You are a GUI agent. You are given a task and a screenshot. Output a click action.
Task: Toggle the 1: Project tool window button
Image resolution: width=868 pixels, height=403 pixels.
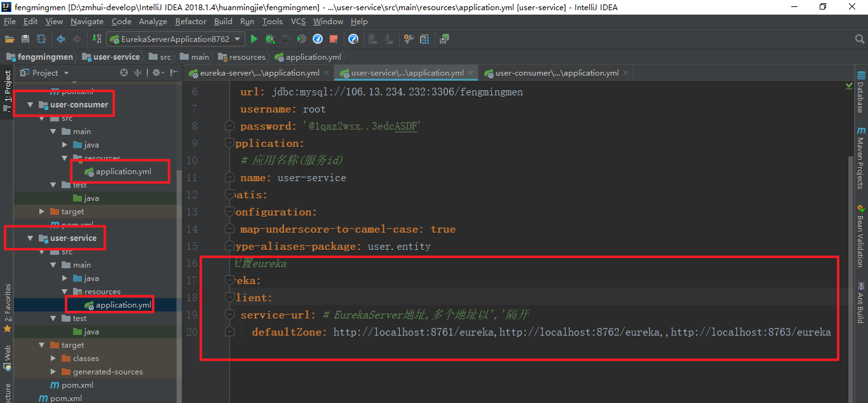click(7, 91)
